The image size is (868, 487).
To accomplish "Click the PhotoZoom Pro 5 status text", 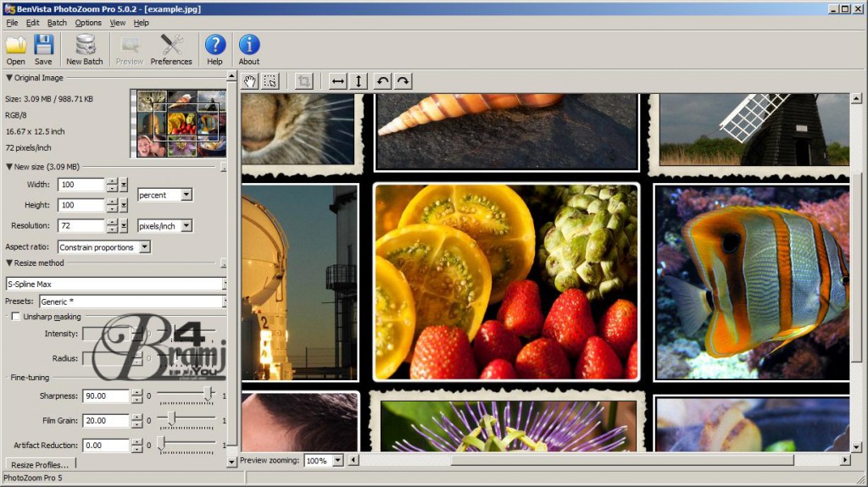I will pos(33,478).
